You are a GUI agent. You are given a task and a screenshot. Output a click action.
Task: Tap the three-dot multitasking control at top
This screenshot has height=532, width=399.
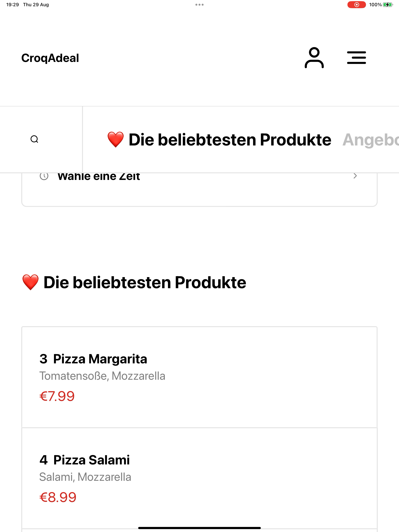point(199,4)
